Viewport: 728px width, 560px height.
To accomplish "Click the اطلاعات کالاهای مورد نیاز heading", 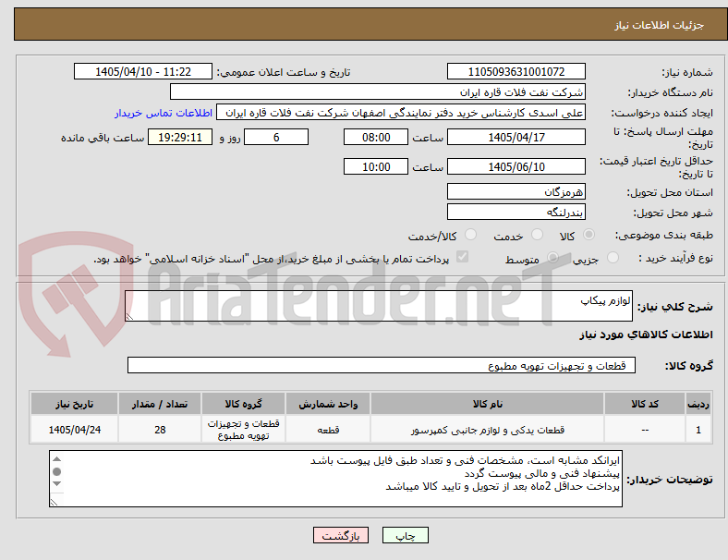I will [x=646, y=335].
